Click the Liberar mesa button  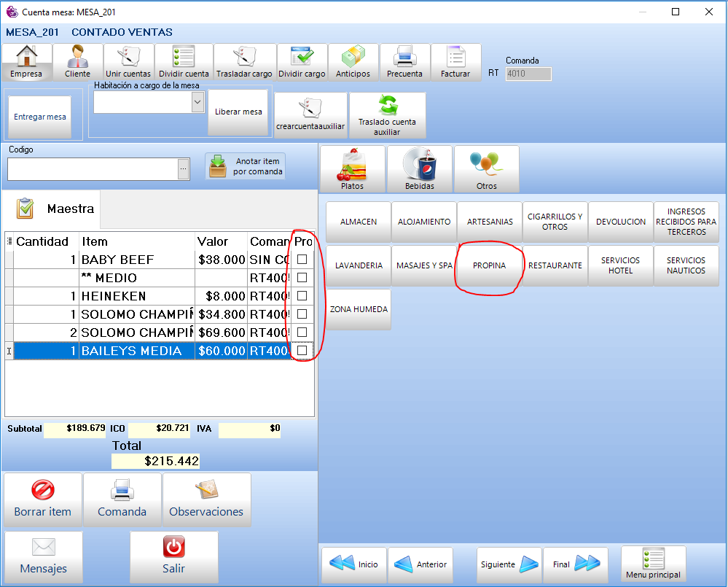[x=238, y=112]
